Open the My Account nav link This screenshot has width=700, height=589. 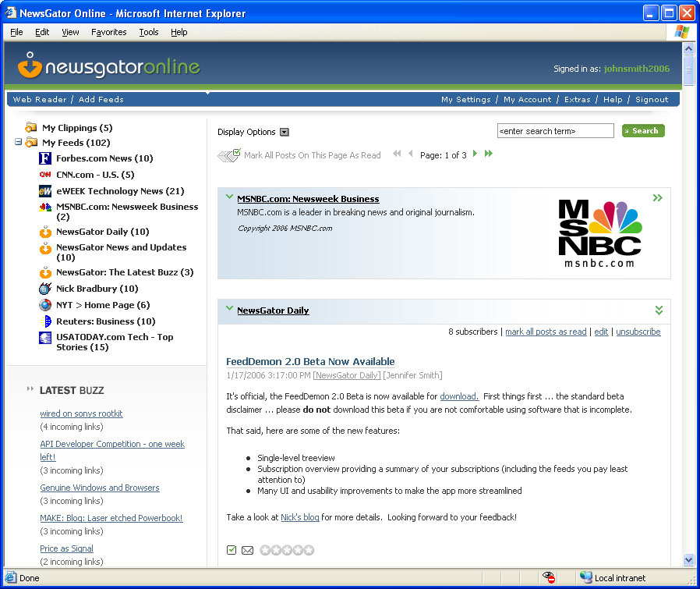coord(527,99)
